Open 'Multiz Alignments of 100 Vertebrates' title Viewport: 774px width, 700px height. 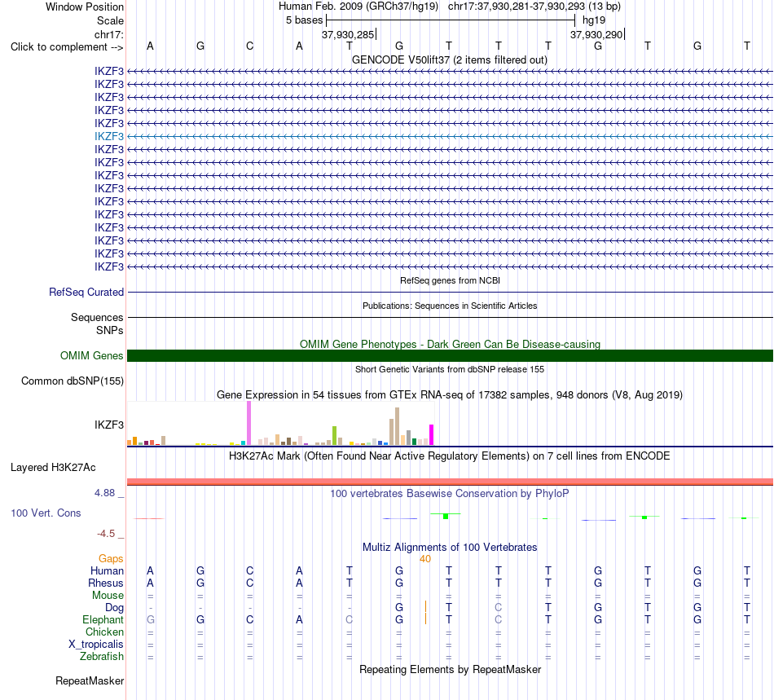point(450,547)
